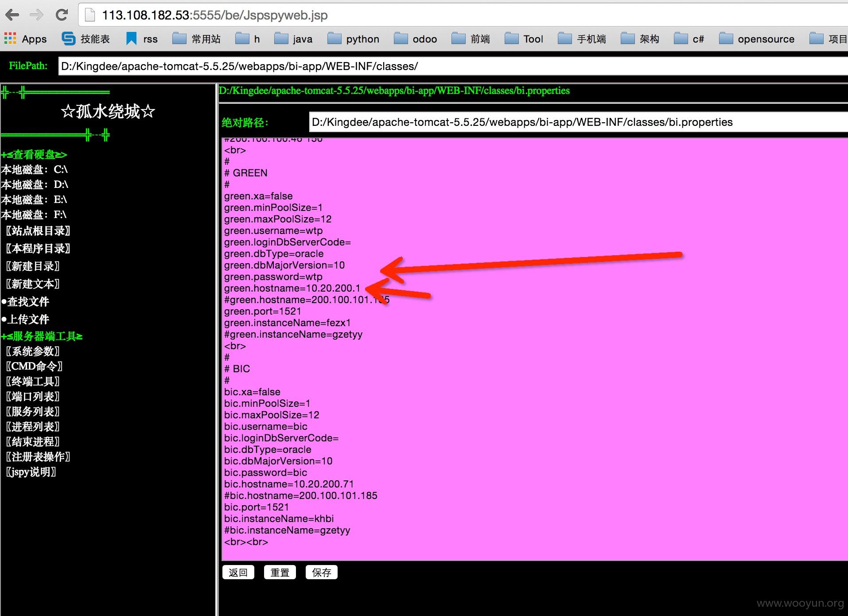Open local disk F:\

coord(34,215)
